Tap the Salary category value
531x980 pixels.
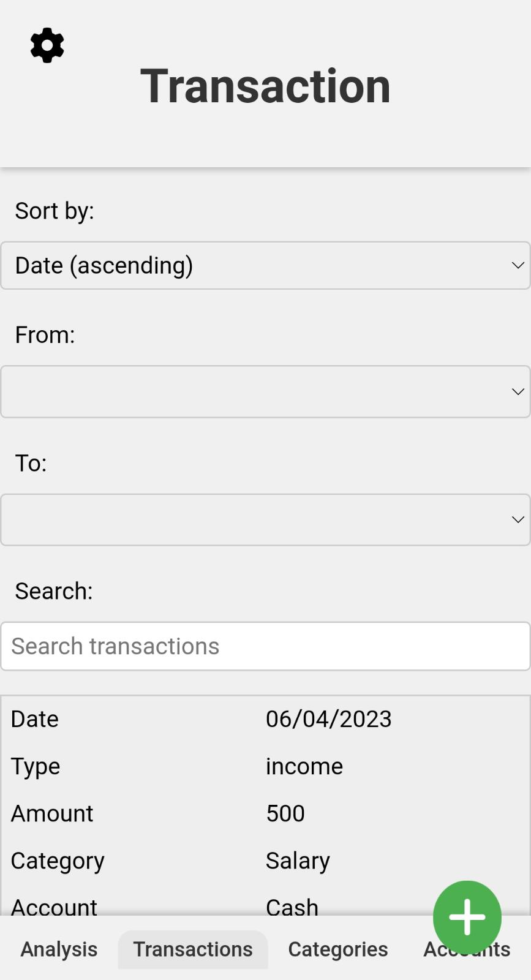(x=298, y=861)
